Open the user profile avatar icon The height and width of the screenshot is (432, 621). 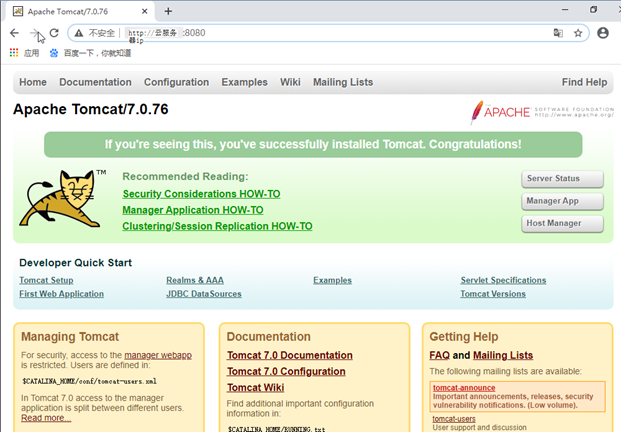click(x=603, y=33)
